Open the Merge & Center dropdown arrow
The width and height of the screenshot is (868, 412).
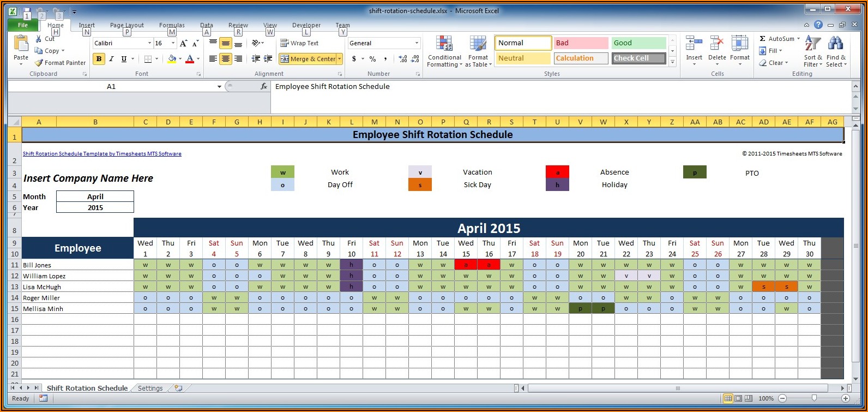[339, 59]
